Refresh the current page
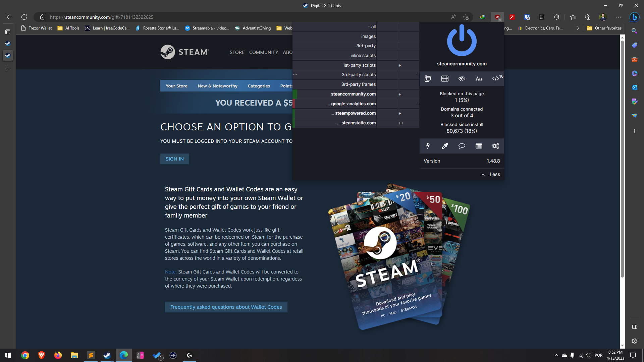The image size is (644, 362). pyautogui.click(x=24, y=17)
